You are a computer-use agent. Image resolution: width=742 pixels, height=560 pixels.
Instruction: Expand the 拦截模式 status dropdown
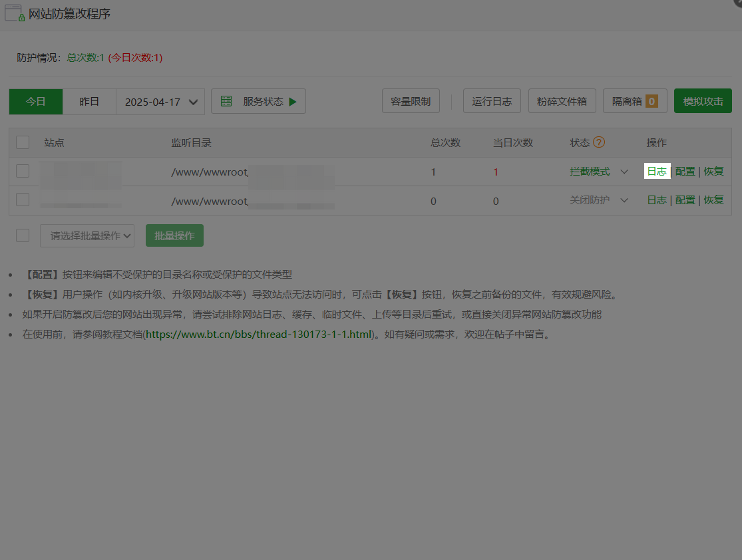click(x=624, y=171)
